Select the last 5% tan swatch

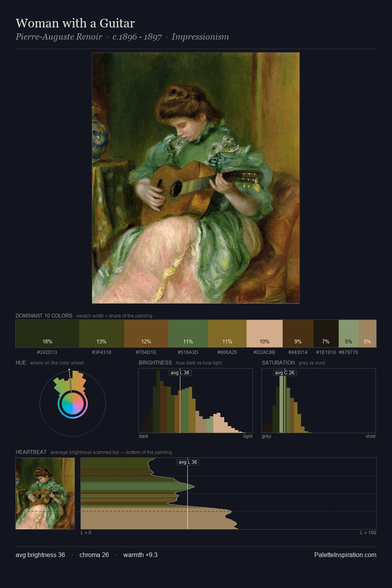(x=367, y=334)
